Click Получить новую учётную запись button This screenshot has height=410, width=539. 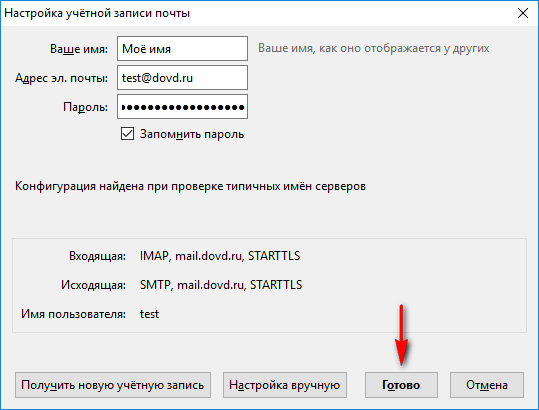tap(113, 385)
